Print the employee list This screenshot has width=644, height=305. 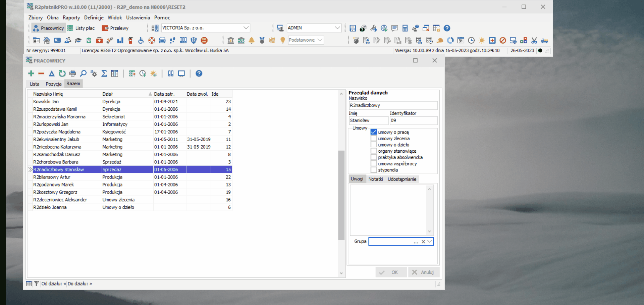pos(72,73)
